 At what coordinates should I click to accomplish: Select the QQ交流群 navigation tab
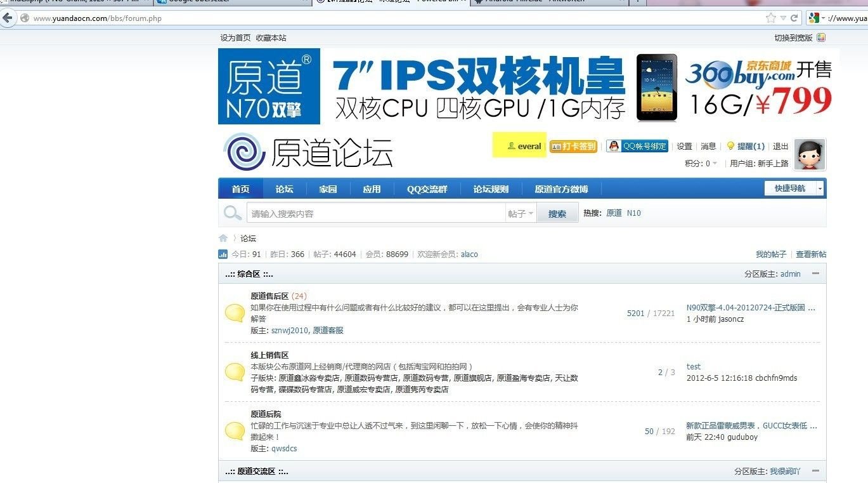point(427,189)
